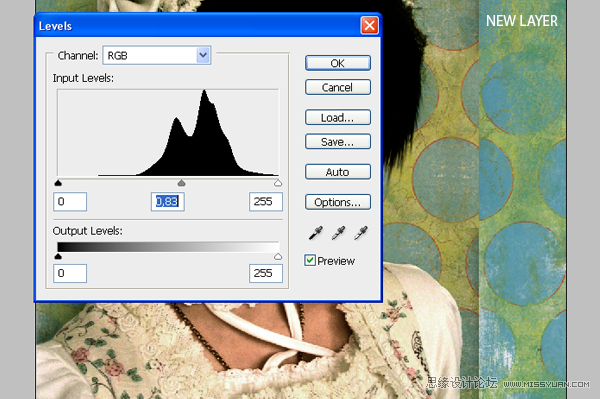600x399 pixels.
Task: Click the input shadow value field
Action: click(70, 202)
